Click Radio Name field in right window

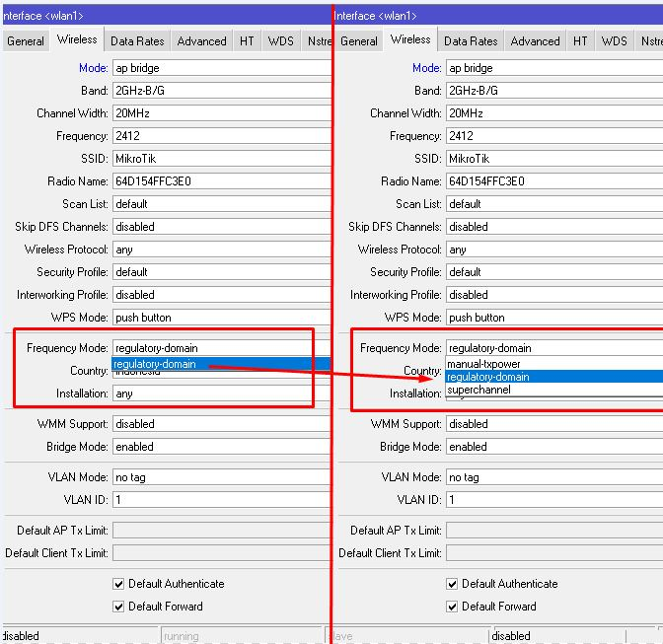coord(554,181)
